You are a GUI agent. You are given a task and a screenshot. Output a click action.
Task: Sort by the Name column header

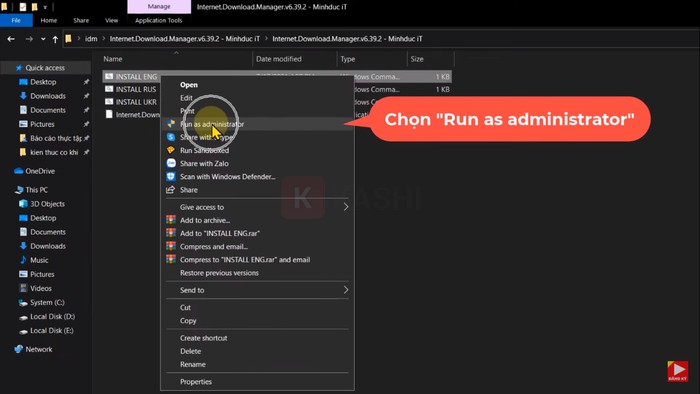[112, 58]
